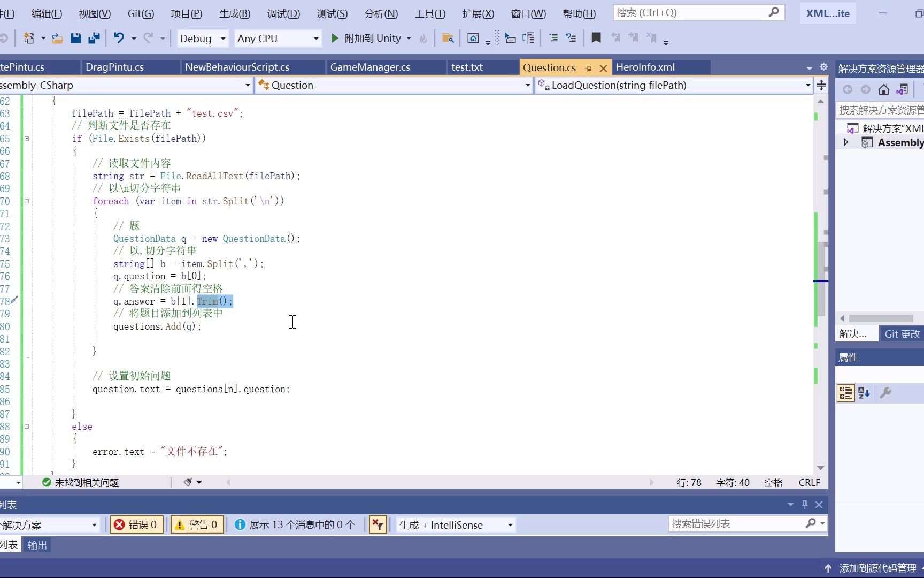The width and height of the screenshot is (924, 578).
Task: Click the Home icon in Solution Explorer
Action: tap(883, 89)
